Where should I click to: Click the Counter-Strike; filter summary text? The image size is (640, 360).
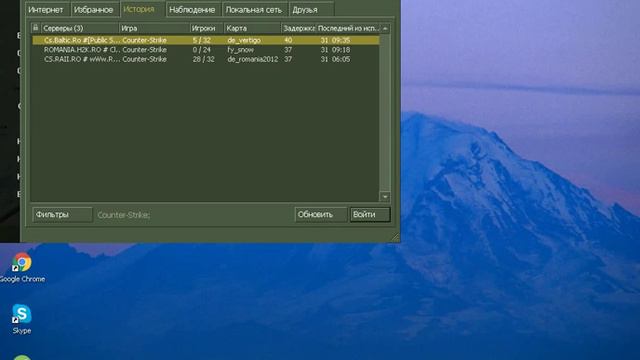tap(124, 215)
